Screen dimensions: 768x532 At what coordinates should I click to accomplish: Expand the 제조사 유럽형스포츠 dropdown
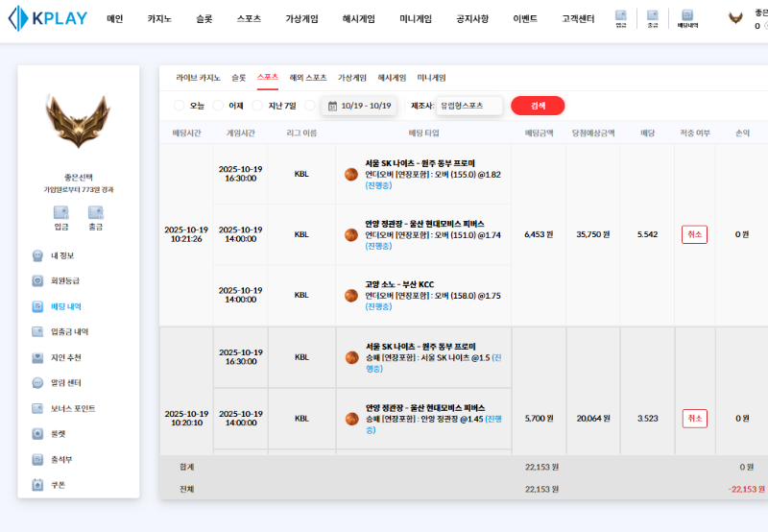(468, 106)
